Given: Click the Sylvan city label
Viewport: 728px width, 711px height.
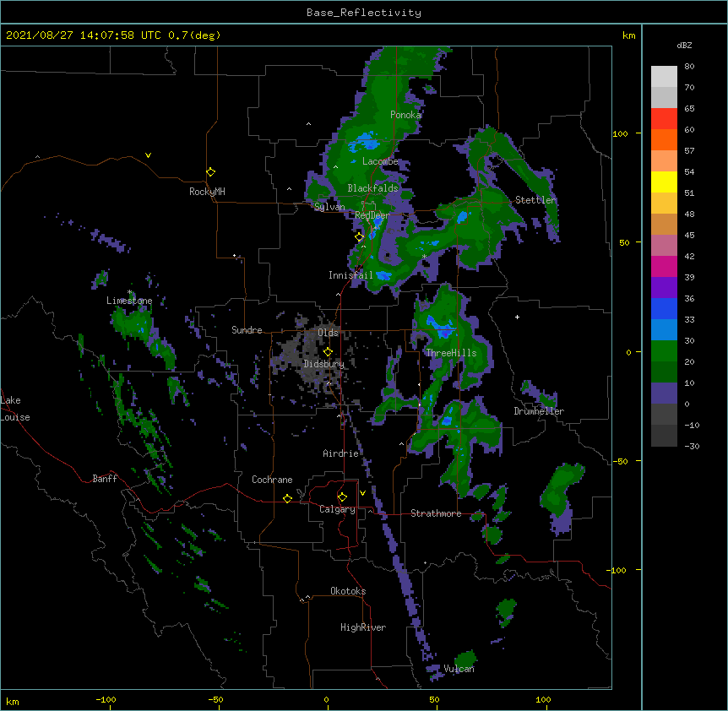Looking at the screenshot, I should 329,207.
